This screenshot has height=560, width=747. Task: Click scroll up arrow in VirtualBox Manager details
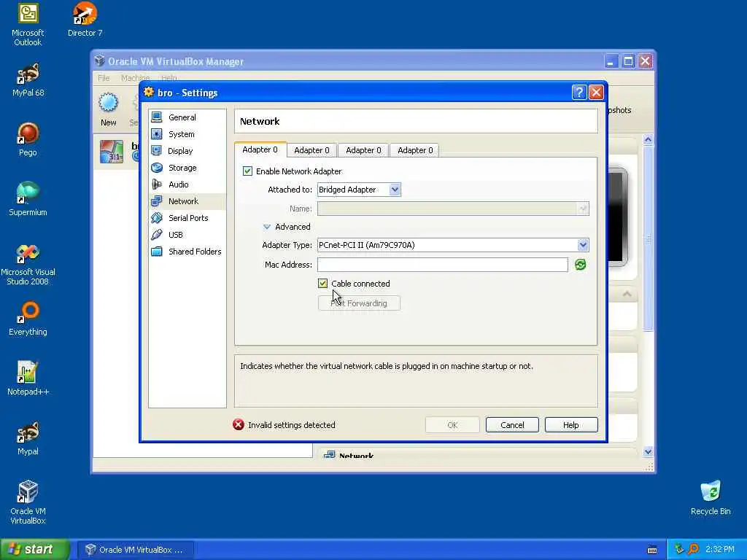[x=648, y=139]
